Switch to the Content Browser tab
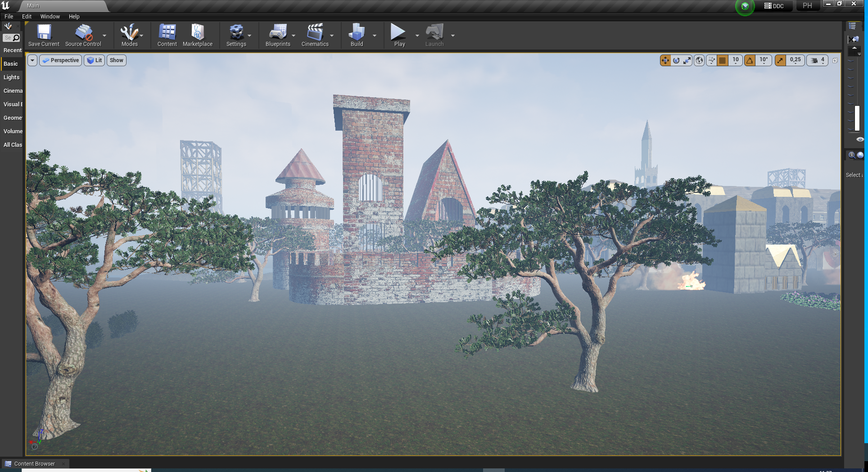Image resolution: width=868 pixels, height=472 pixels. point(34,464)
